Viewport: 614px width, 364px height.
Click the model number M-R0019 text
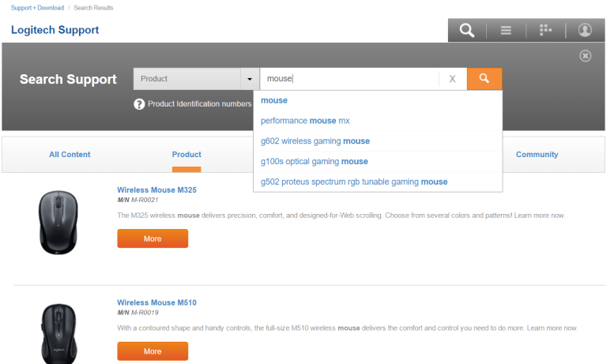145,313
